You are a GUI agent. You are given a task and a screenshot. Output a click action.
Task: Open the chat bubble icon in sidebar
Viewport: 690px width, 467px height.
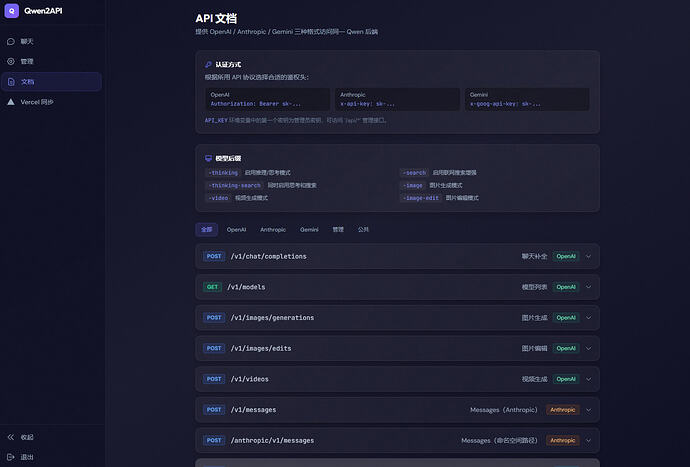pyautogui.click(x=11, y=41)
